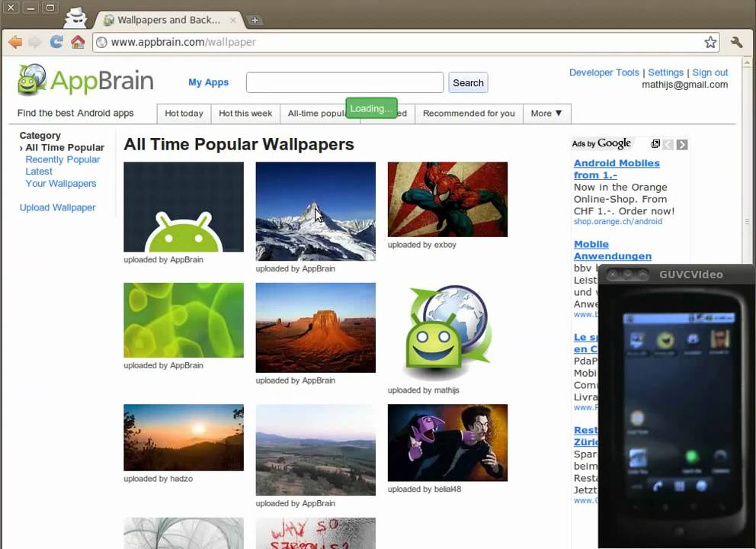Select the Wallpapers and Back... tab
The image size is (756, 549).
168,20
